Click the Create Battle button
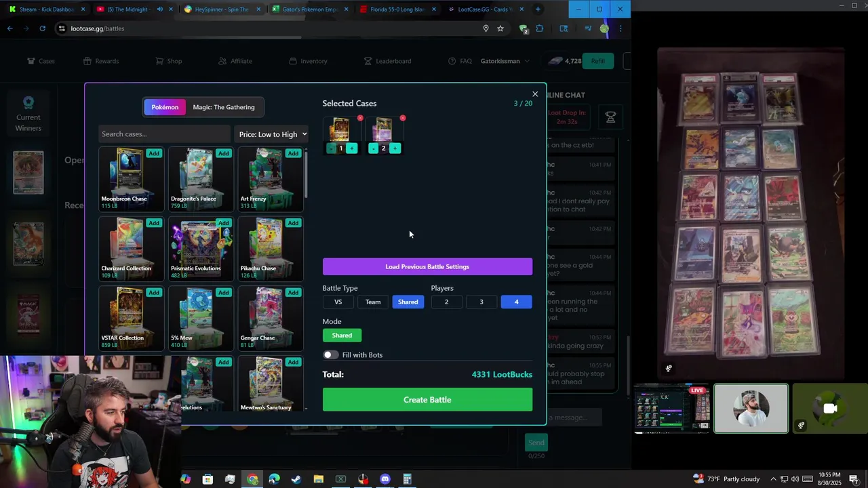 tap(427, 400)
